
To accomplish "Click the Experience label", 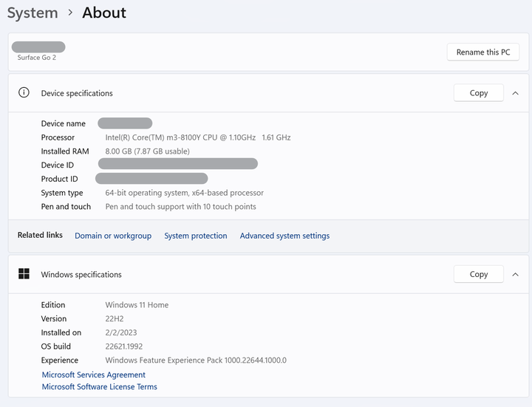I will click(x=59, y=360).
